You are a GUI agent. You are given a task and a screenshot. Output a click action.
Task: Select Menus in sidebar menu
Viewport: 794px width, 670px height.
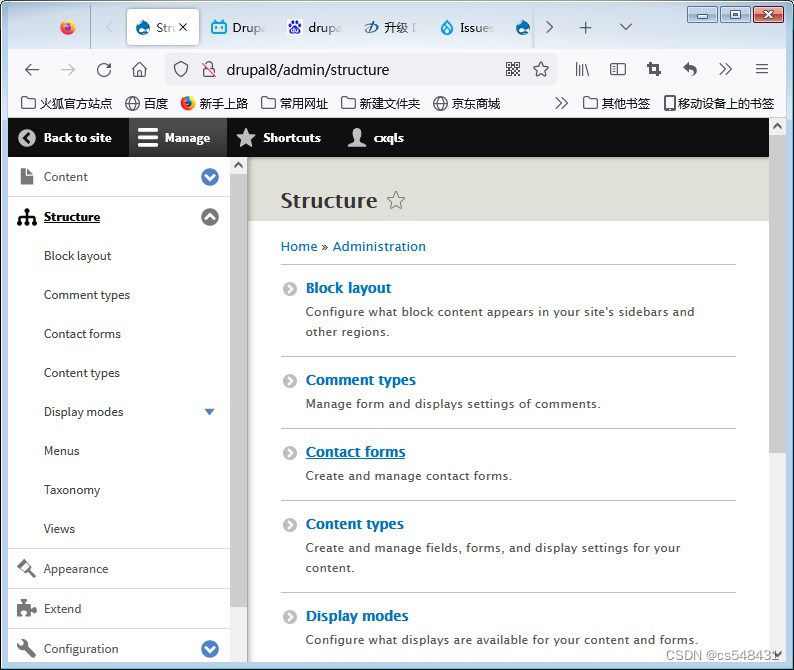point(61,451)
